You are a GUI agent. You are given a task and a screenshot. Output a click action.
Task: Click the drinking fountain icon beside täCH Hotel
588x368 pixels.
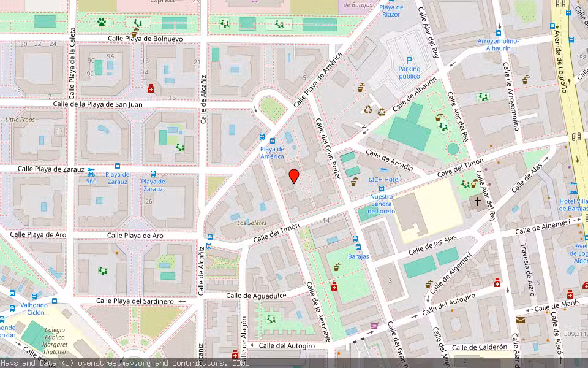[353, 182]
